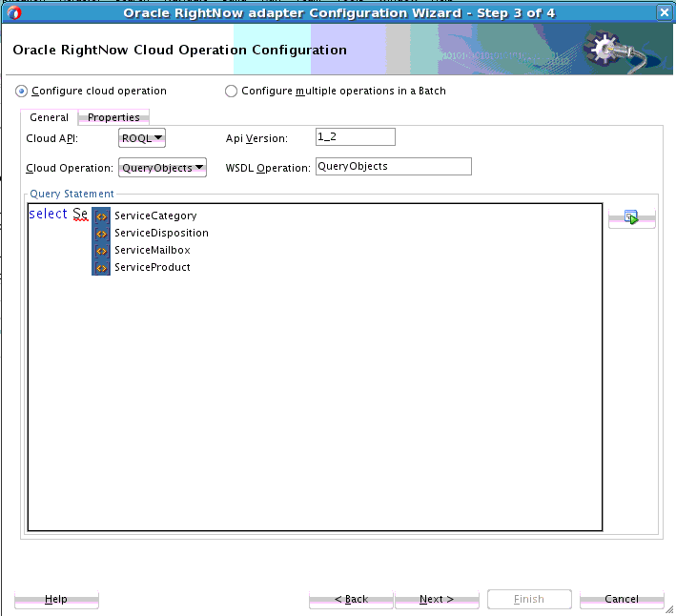Click the ServiceMailbox object icon

pos(101,251)
